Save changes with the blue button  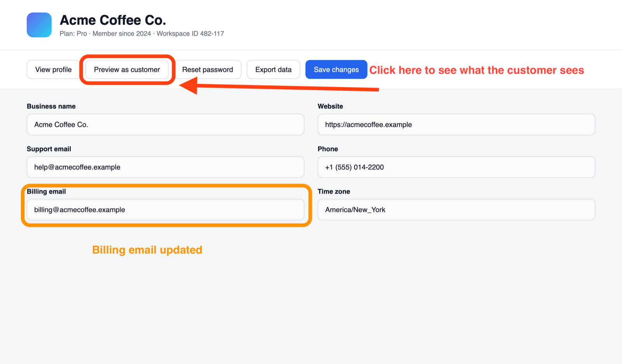pos(336,70)
